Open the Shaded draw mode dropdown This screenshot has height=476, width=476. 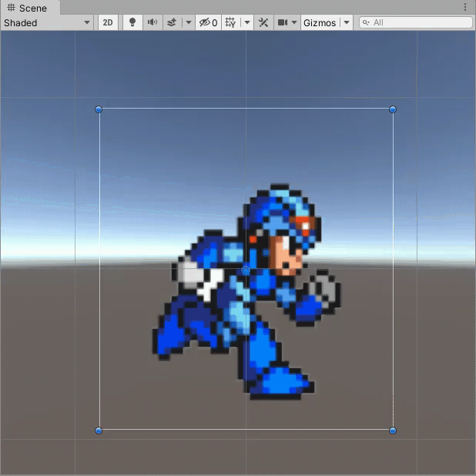point(47,23)
